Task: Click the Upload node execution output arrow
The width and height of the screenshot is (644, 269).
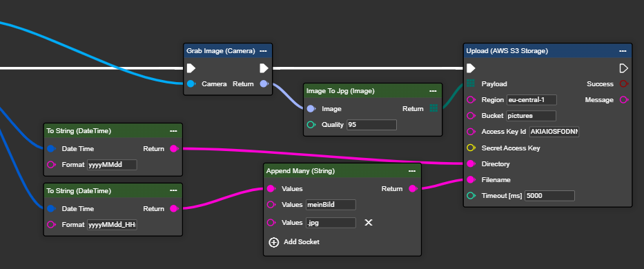Action: (623, 68)
